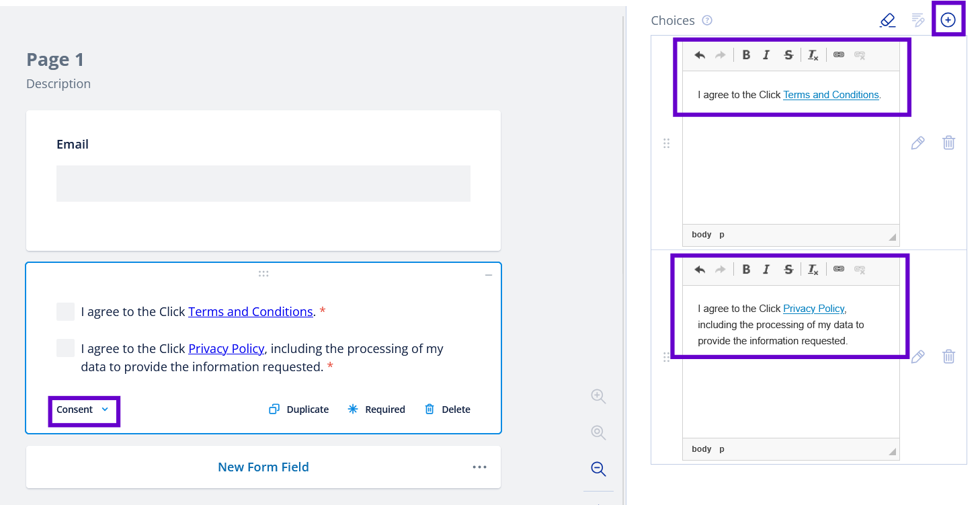This screenshot has height=505, width=980.
Task: Edit the Privacy Policy choice pencil
Action: pos(917,356)
